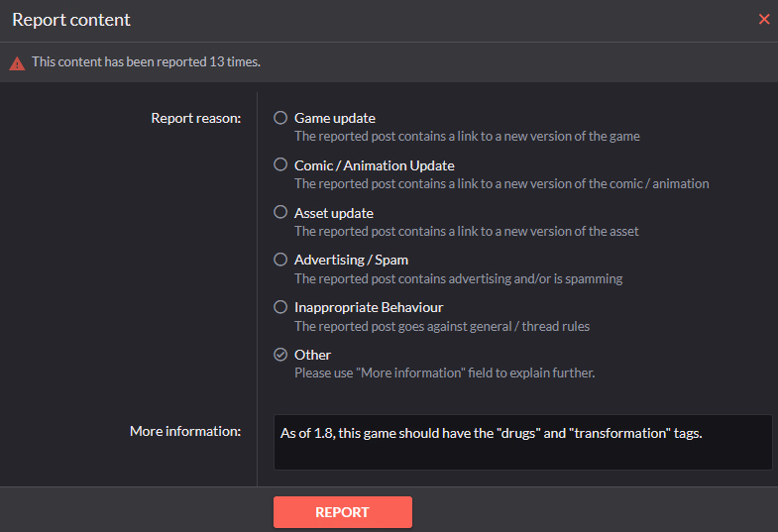Submit with the red REPORT button
778x532 pixels.
[x=342, y=512]
